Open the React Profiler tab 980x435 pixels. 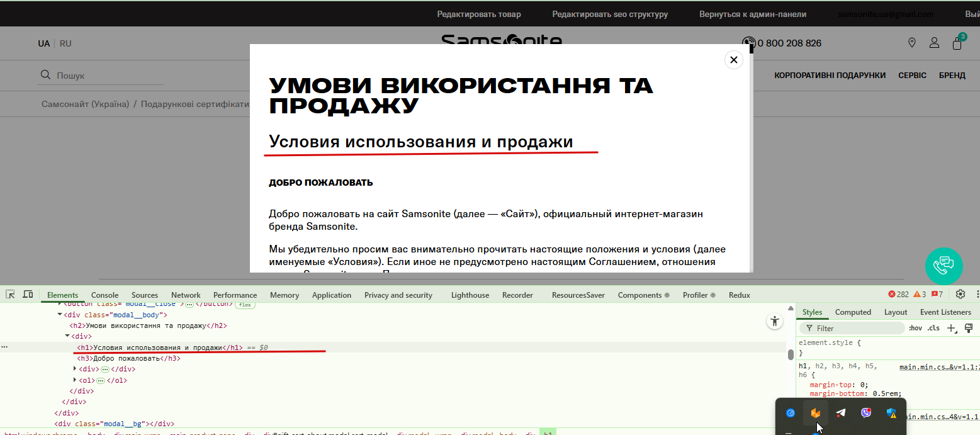pyautogui.click(x=699, y=295)
